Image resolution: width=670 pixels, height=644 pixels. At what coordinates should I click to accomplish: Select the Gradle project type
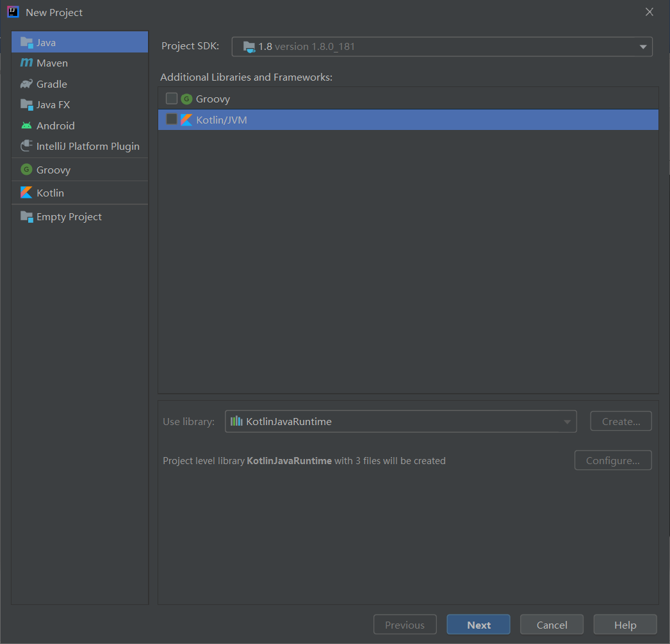tap(80, 84)
